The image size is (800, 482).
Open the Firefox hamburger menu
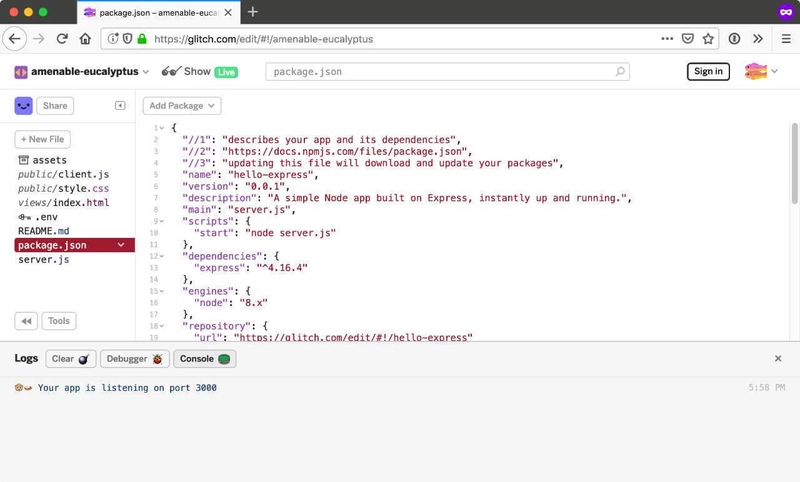(x=786, y=39)
